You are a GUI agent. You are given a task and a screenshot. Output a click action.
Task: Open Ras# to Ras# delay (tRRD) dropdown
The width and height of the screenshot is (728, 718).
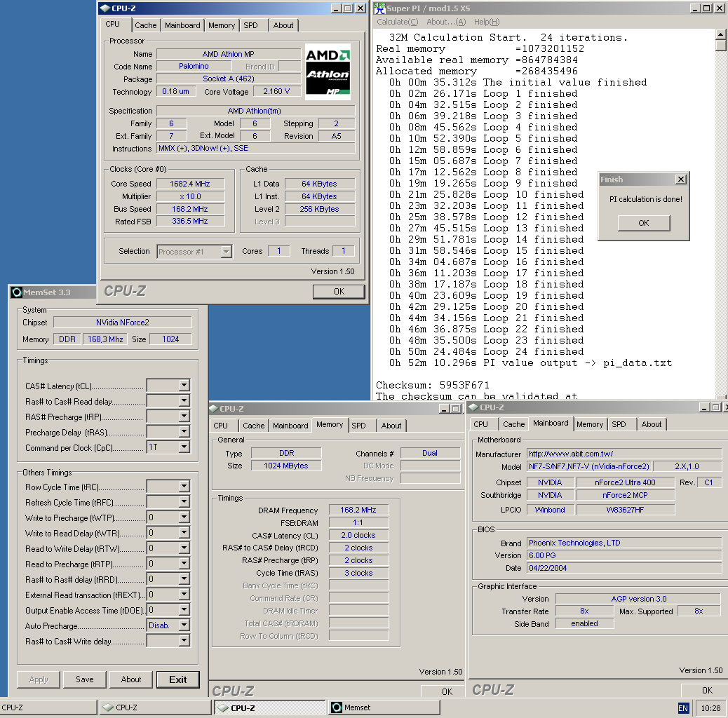click(x=184, y=578)
